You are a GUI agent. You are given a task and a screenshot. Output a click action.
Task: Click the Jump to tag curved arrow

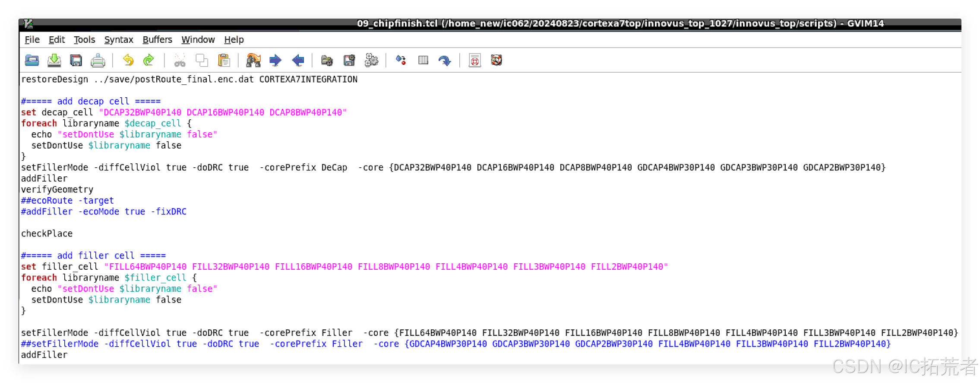coord(445,61)
